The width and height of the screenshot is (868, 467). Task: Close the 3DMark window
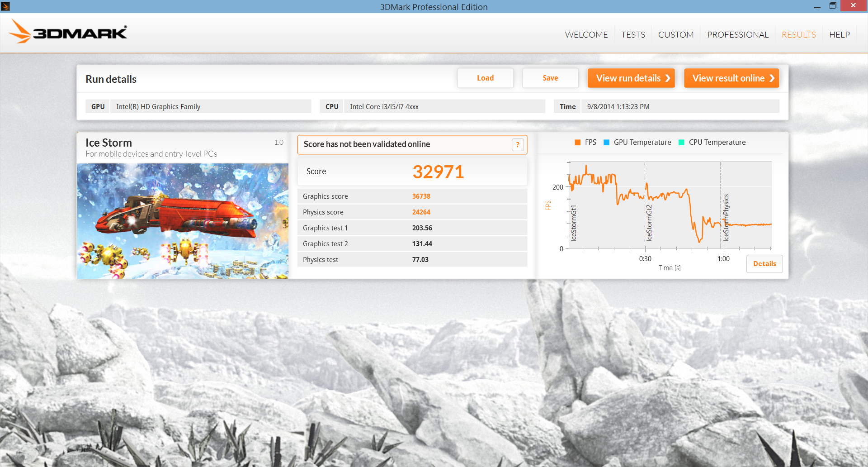click(853, 5)
